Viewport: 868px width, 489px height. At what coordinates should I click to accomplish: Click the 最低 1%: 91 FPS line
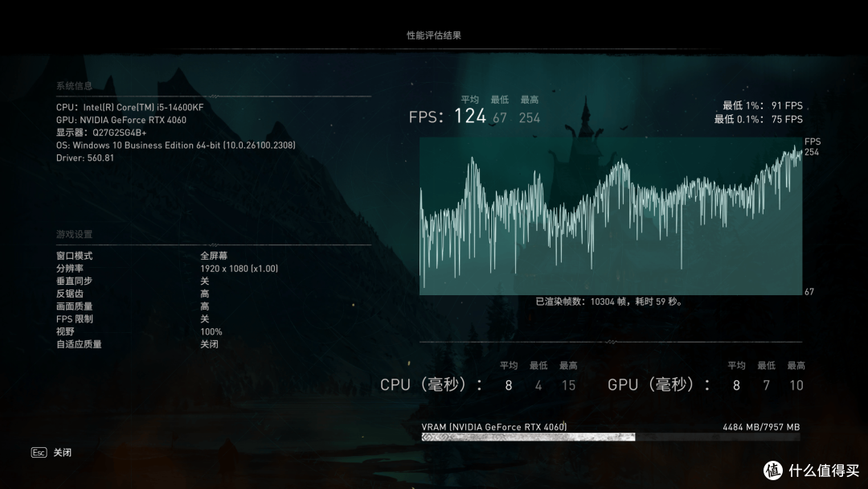[x=762, y=106]
